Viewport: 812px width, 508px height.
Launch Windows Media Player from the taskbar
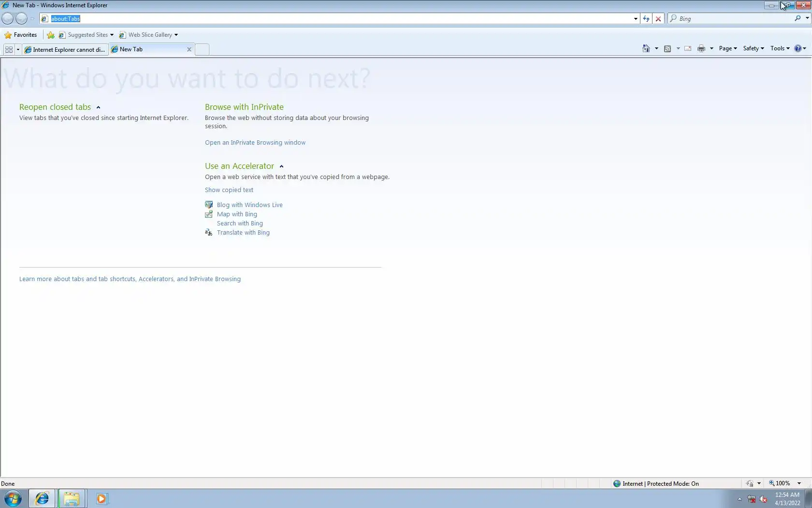point(101,498)
